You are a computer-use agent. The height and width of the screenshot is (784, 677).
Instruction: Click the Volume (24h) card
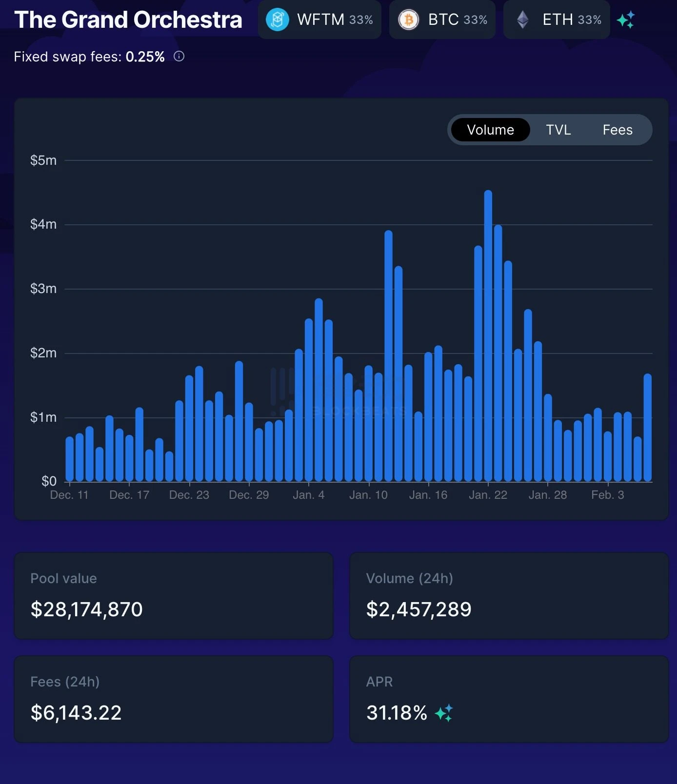[509, 595]
